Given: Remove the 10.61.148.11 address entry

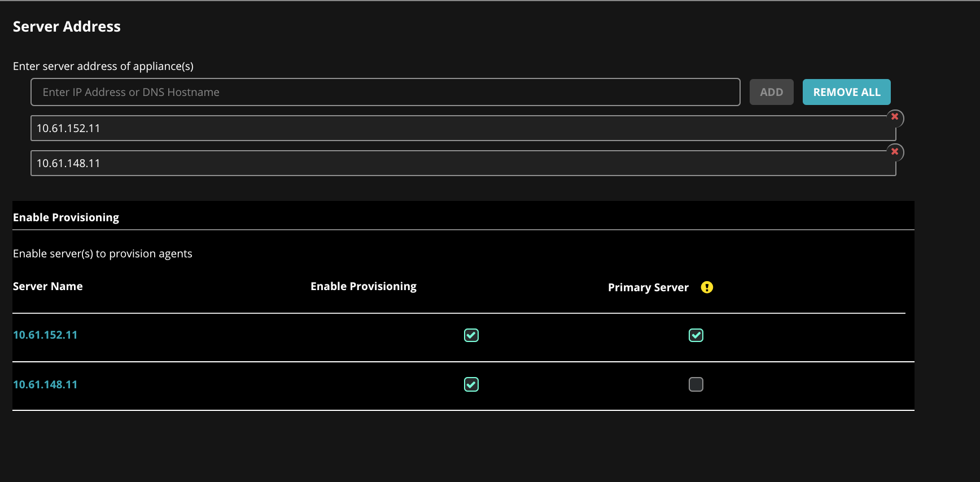Looking at the screenshot, I should 895,152.
